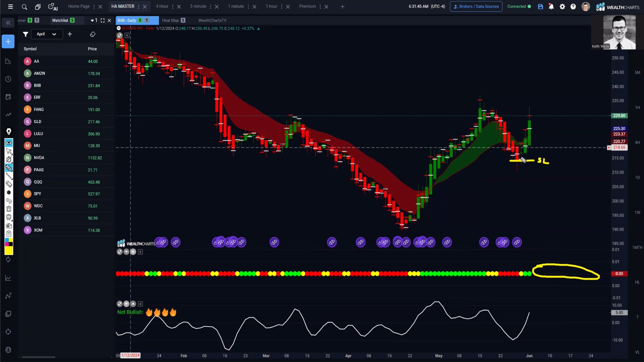Screen dimensions: 644x362
Task: Toggle the S badge on Heat Map tab
Action: pyautogui.click(x=183, y=20)
